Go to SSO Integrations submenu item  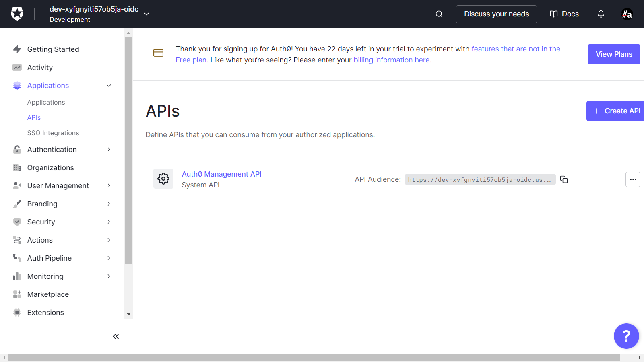coord(53,133)
